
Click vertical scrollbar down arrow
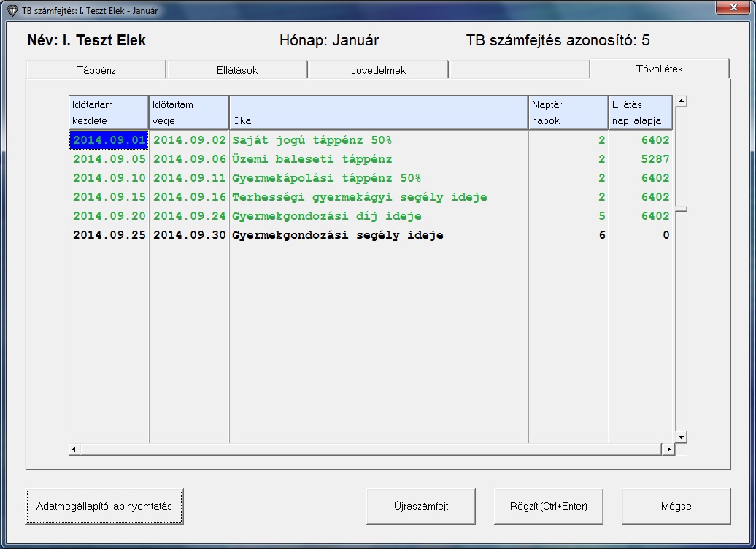pos(681,437)
